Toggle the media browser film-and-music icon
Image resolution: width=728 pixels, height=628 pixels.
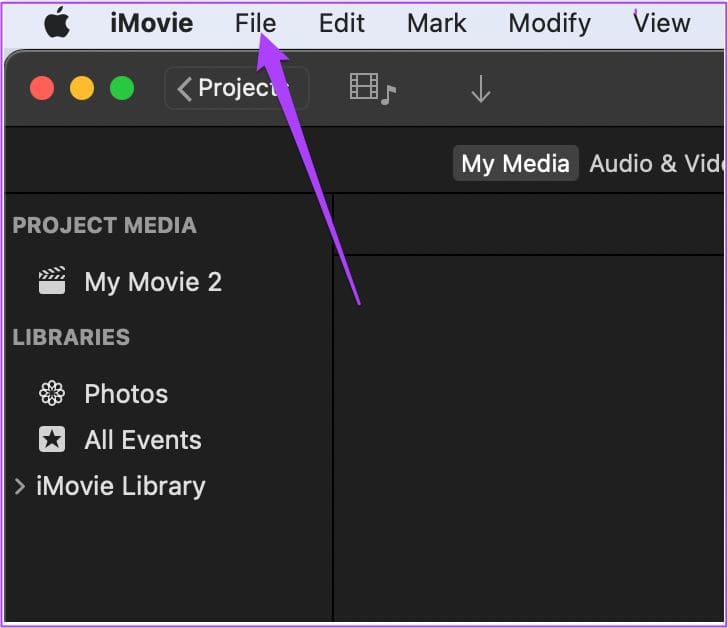point(373,89)
